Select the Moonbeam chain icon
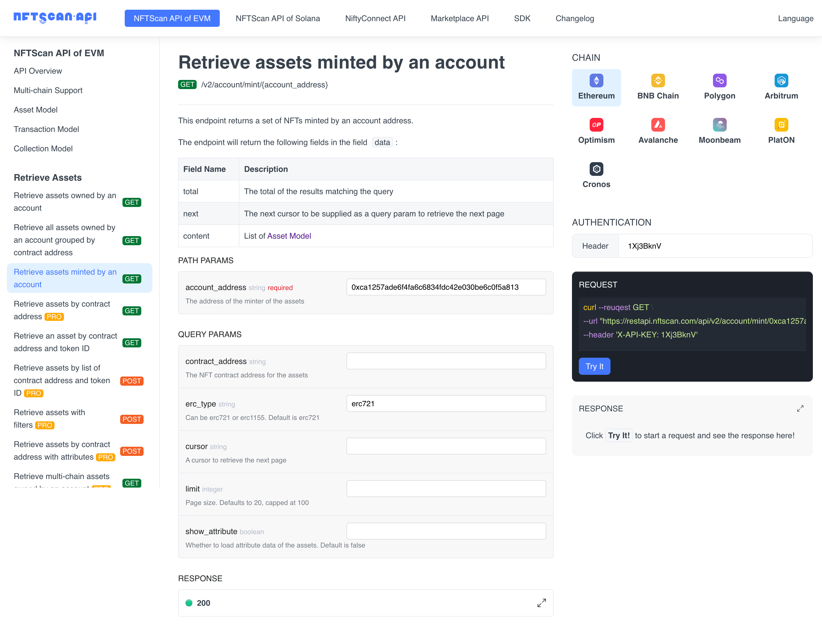Screen dimensions: 822x644 pyautogui.click(x=719, y=125)
